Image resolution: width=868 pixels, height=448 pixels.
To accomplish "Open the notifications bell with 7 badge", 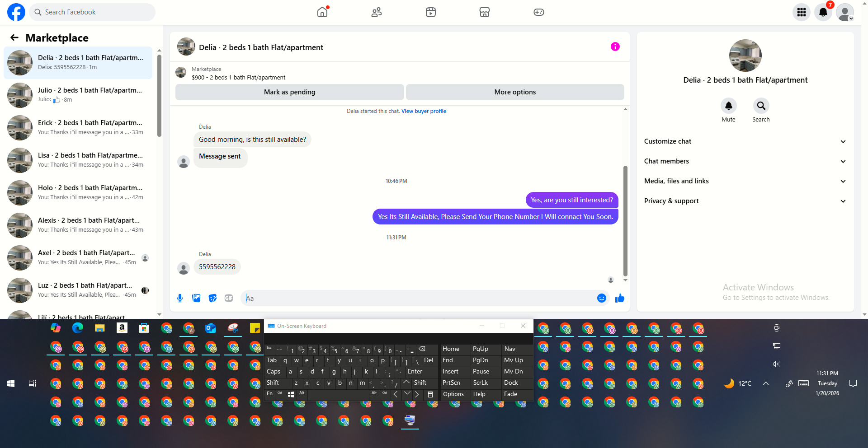I will tap(823, 12).
